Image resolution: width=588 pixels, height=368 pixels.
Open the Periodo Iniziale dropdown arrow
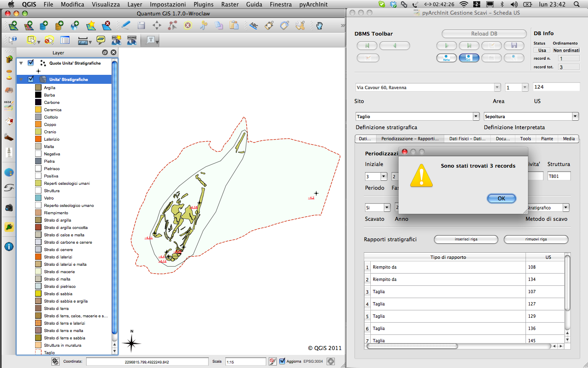click(x=383, y=176)
